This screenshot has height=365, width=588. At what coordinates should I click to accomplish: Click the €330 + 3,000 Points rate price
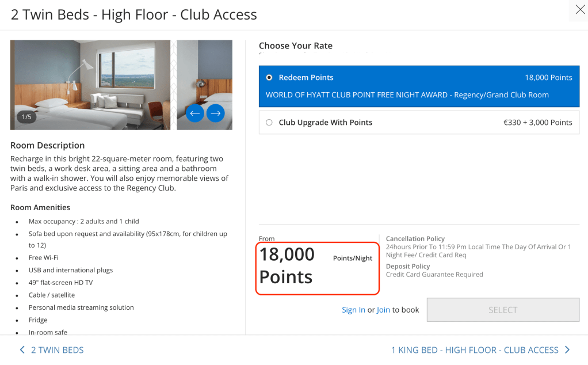pyautogui.click(x=537, y=123)
